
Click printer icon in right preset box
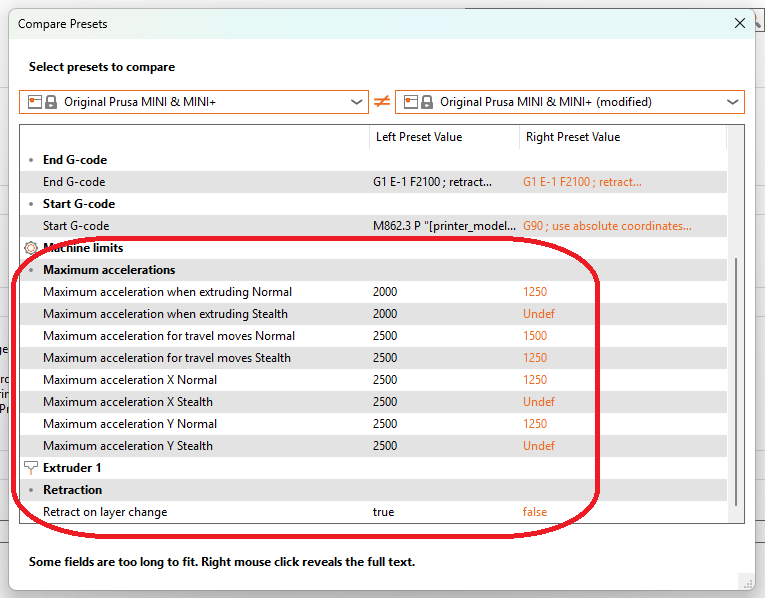(x=409, y=102)
